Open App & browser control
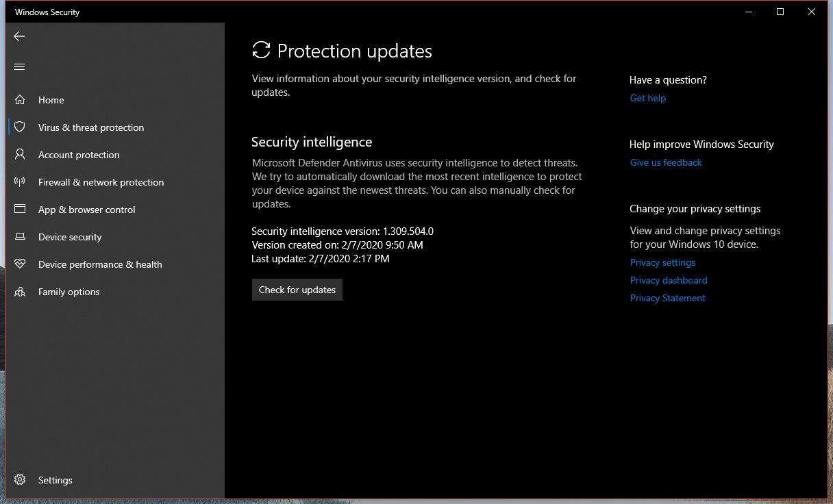 [115, 210]
